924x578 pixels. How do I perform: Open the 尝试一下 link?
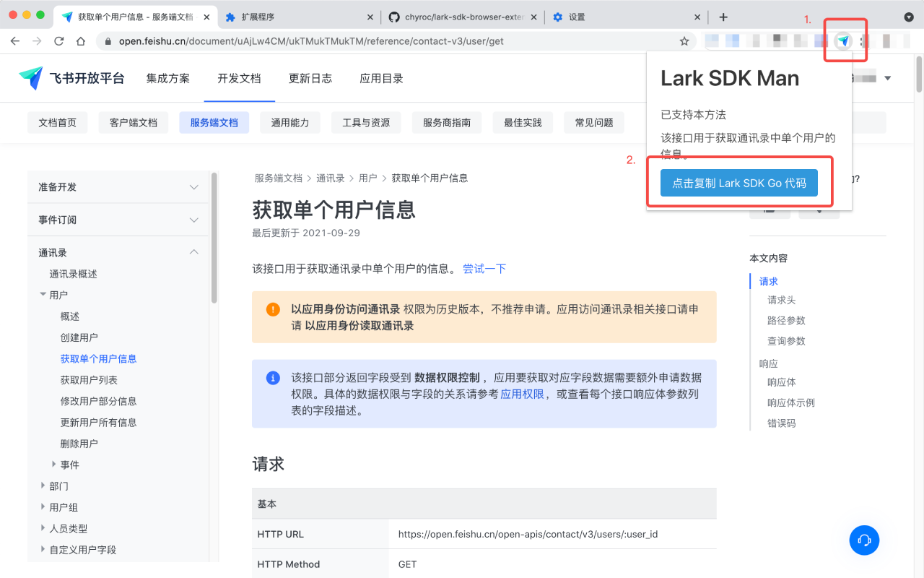pyautogui.click(x=484, y=269)
